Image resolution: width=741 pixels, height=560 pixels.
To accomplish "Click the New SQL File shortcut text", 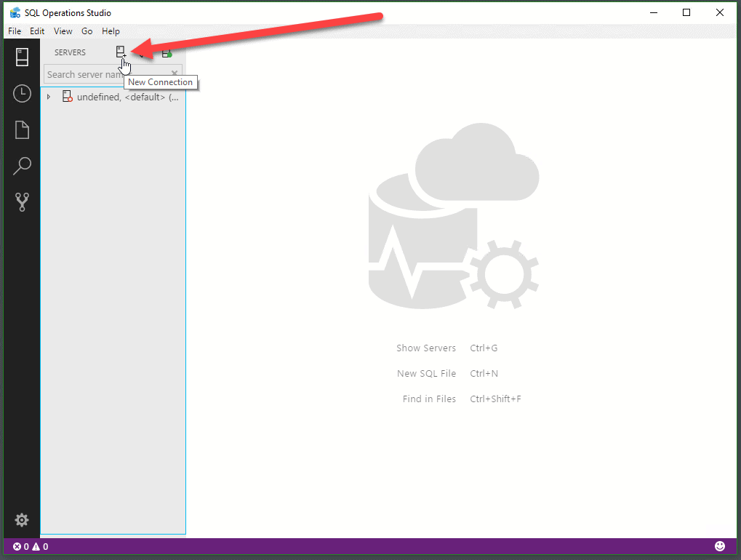I will [x=426, y=374].
